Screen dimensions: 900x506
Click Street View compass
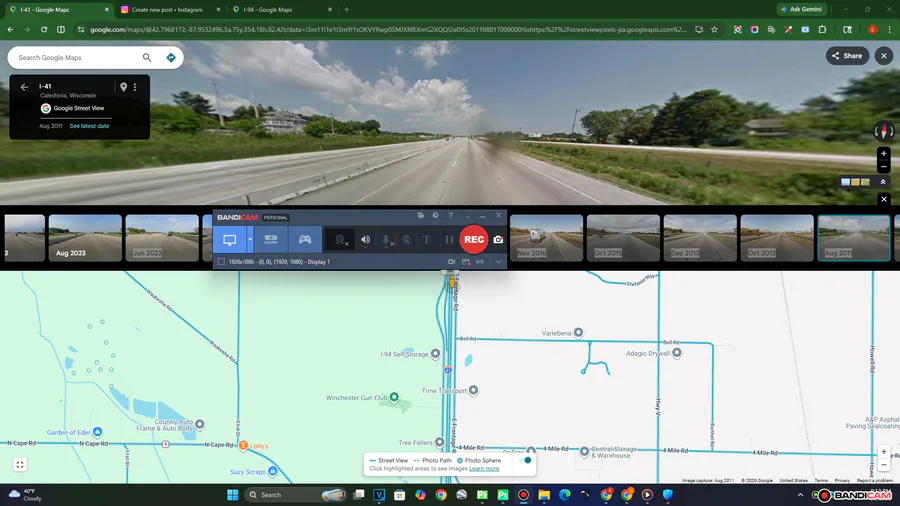point(884,131)
